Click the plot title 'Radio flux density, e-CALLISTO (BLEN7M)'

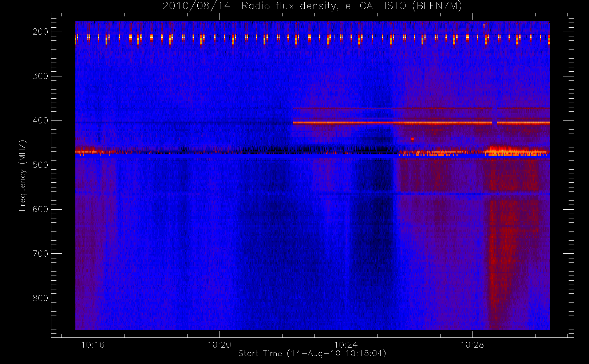tap(352, 6)
